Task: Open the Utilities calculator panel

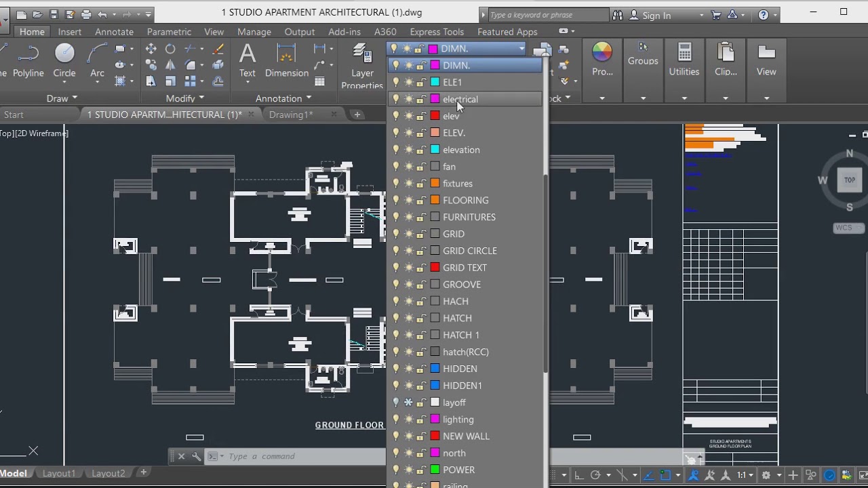Action: (x=684, y=60)
